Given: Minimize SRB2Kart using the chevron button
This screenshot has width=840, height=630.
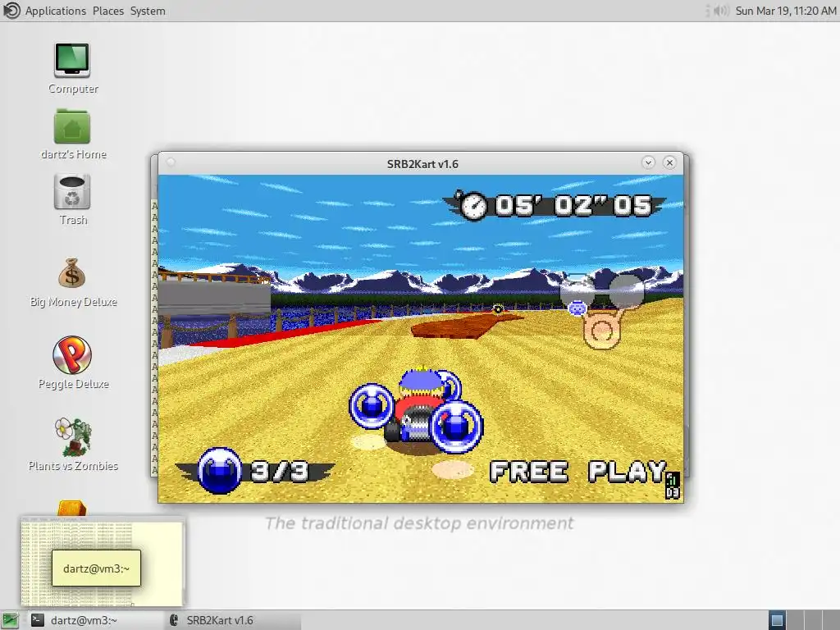Looking at the screenshot, I should tap(648, 162).
